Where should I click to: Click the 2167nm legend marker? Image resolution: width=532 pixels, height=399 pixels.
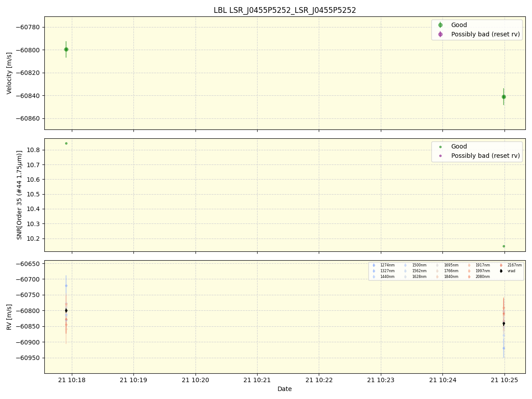coord(501,265)
